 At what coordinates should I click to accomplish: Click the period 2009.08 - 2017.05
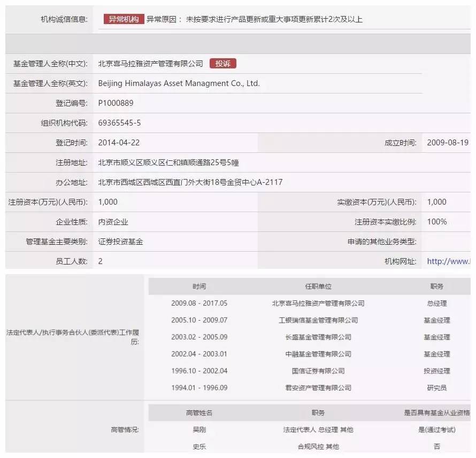[x=199, y=304]
